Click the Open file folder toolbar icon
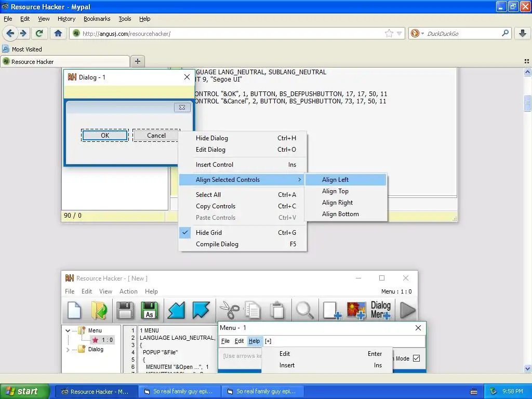Viewport: 532px width, 399px height. pos(99,310)
